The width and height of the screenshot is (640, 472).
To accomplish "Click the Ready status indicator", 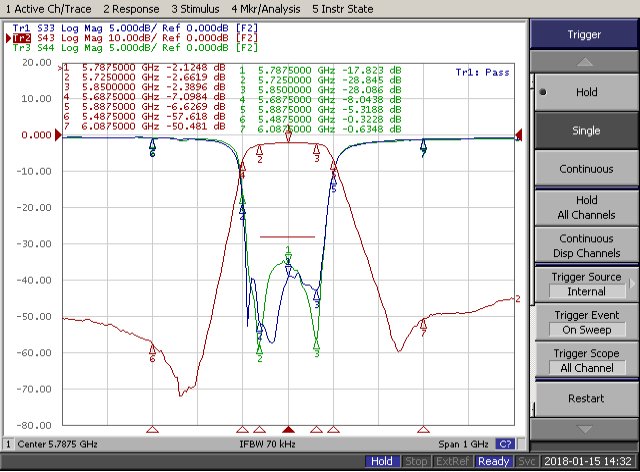I will pyautogui.click(x=493, y=461).
